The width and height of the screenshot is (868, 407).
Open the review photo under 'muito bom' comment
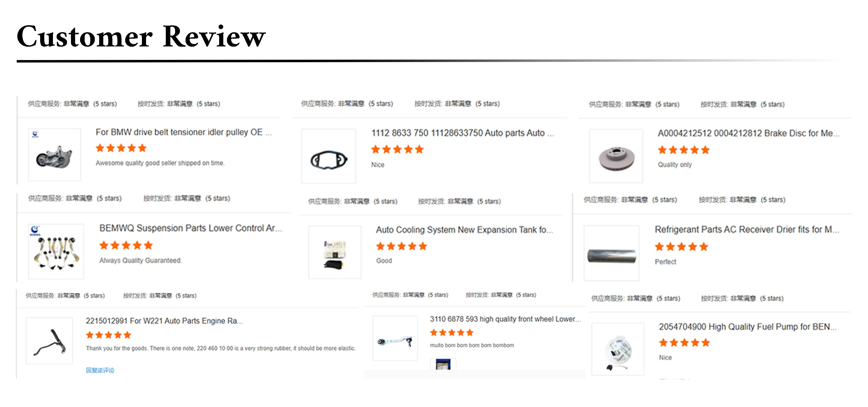(443, 364)
